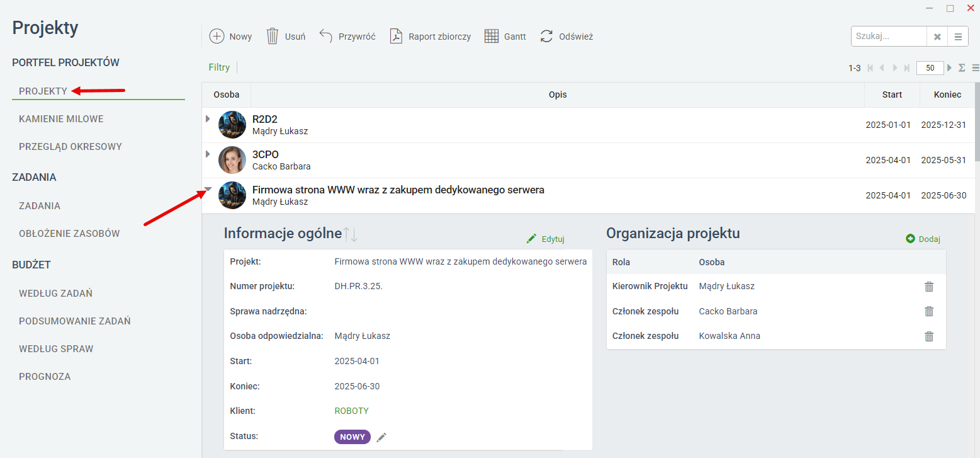
Task: Clear the search field with the X icon
Action: (x=937, y=37)
